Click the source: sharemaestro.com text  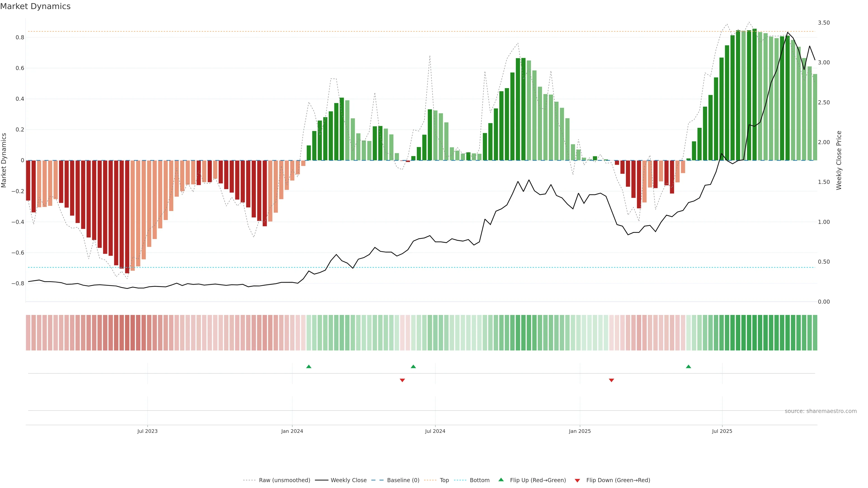[821, 411]
